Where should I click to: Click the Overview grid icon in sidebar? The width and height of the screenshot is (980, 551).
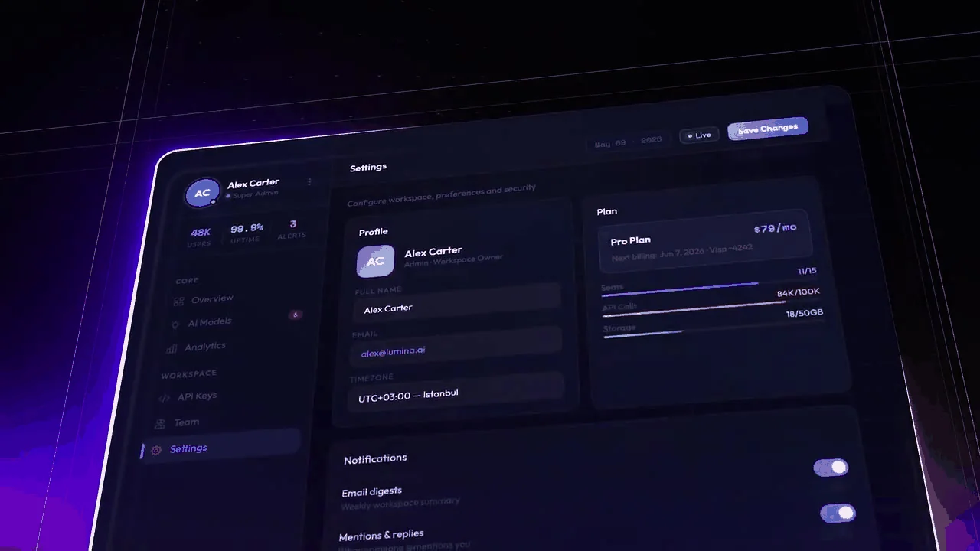178,302
